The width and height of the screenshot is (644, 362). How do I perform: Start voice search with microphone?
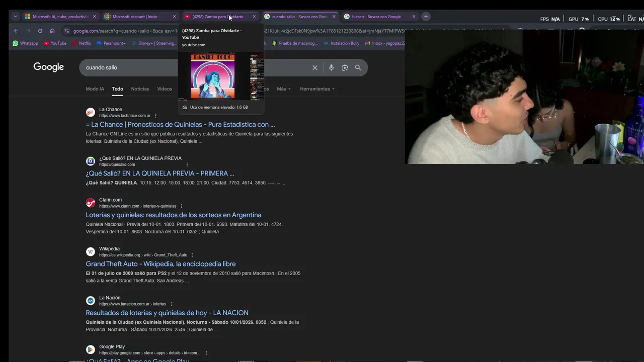331,67
